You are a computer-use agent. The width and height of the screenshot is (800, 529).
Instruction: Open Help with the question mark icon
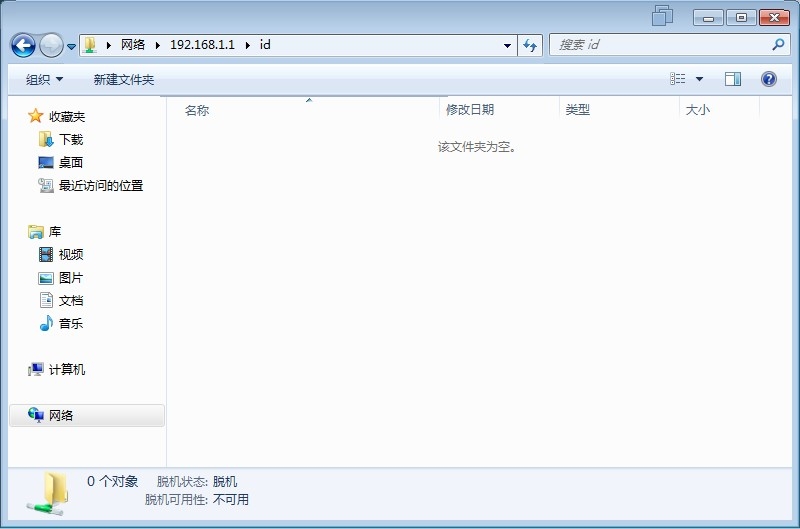769,79
